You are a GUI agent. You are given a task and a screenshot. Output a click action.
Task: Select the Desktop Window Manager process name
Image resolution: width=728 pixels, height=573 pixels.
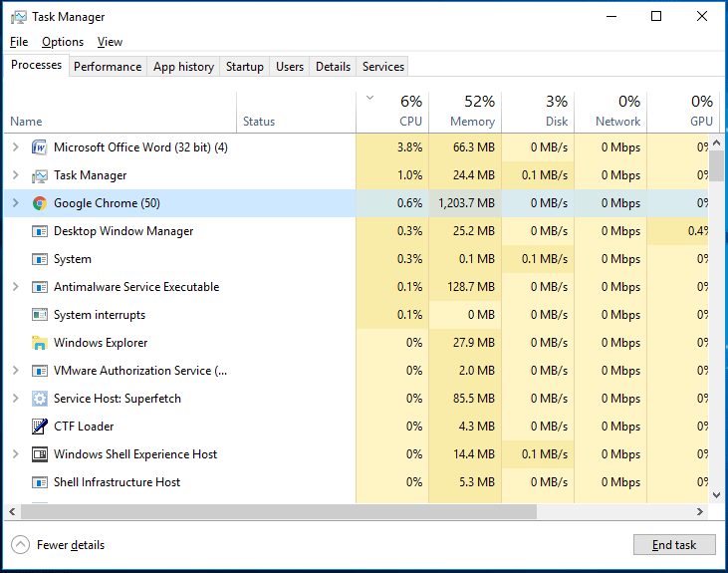pos(123,231)
